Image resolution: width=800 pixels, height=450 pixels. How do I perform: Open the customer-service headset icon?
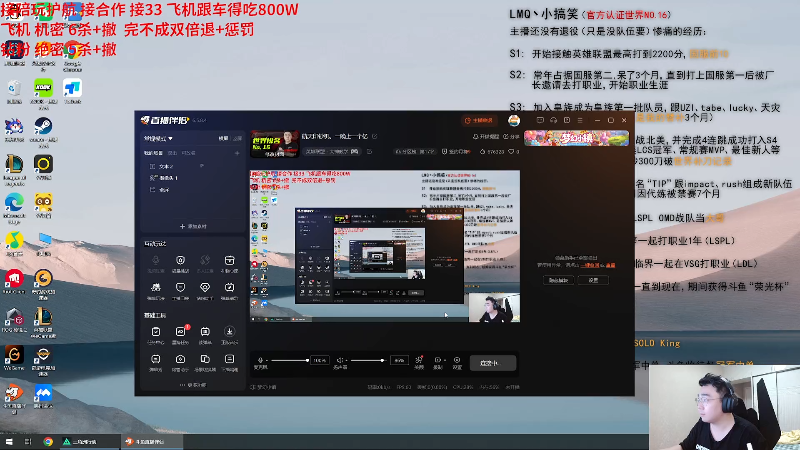coord(554,120)
